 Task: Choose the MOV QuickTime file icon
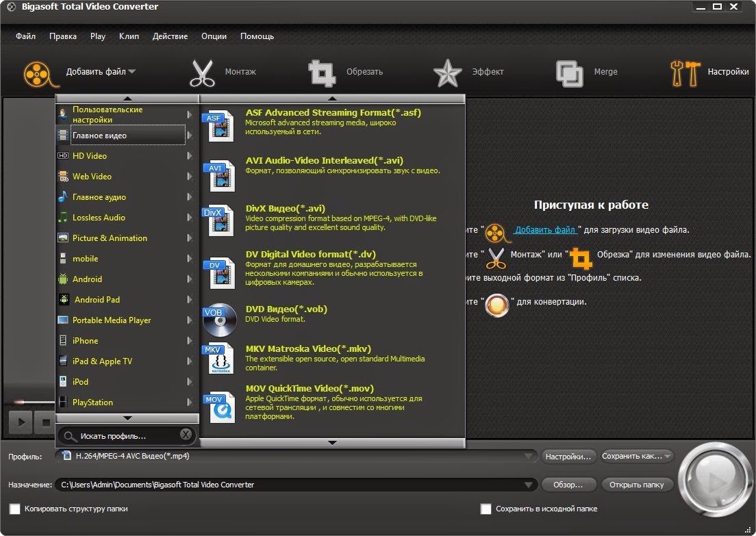click(x=219, y=408)
